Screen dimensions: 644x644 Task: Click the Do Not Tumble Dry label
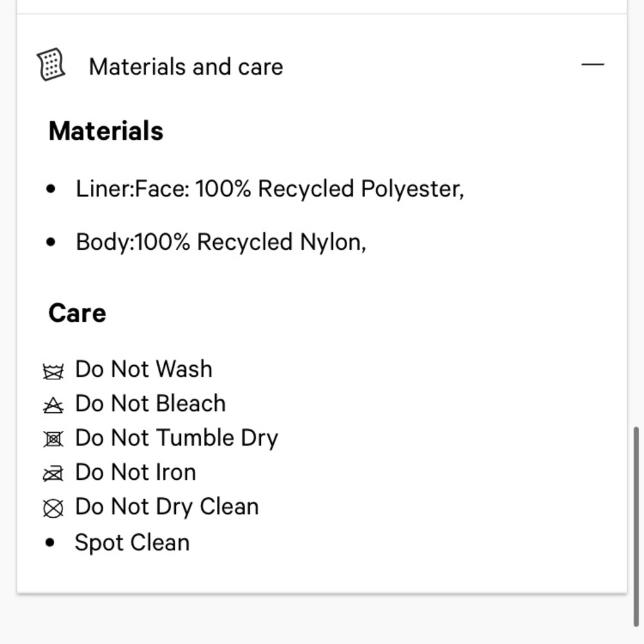(176, 438)
